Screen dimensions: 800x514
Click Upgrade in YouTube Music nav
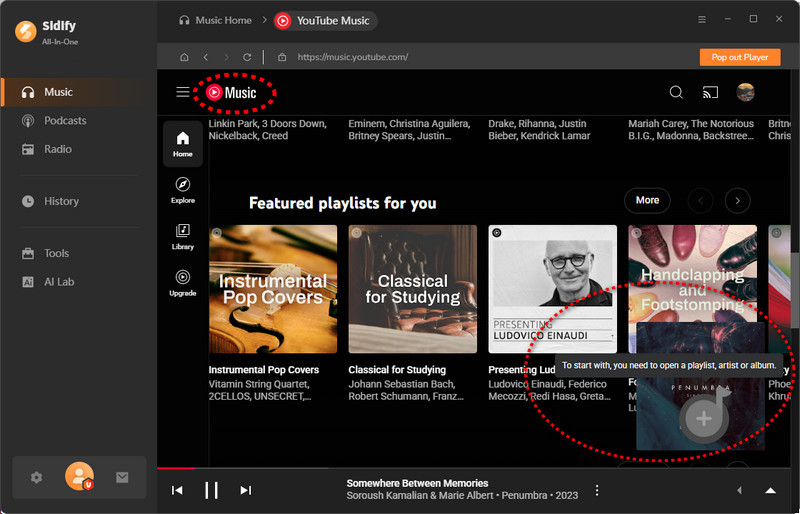coord(183,283)
